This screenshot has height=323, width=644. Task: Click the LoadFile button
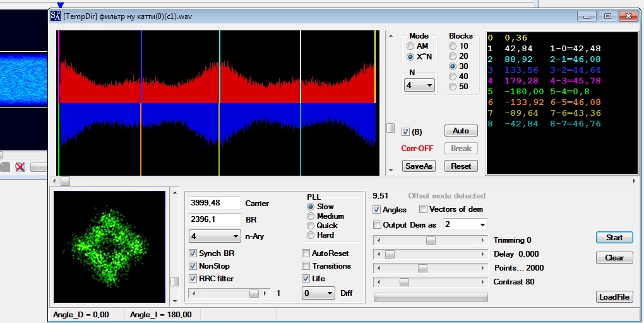click(614, 296)
